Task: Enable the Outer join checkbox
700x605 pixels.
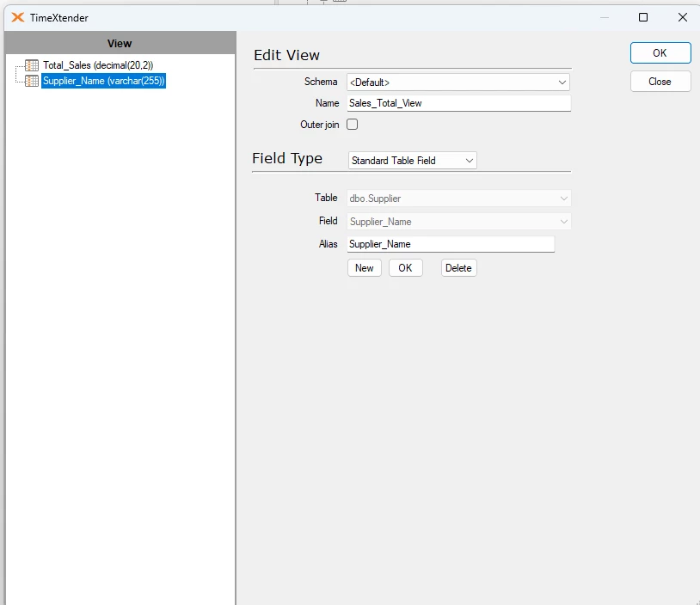Action: (353, 125)
